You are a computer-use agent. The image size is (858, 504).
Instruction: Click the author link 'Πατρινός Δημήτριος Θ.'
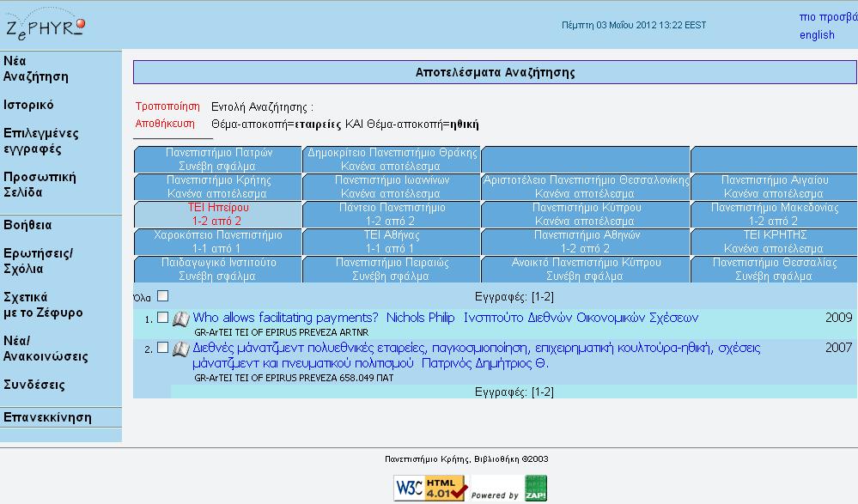pyautogui.click(x=484, y=363)
